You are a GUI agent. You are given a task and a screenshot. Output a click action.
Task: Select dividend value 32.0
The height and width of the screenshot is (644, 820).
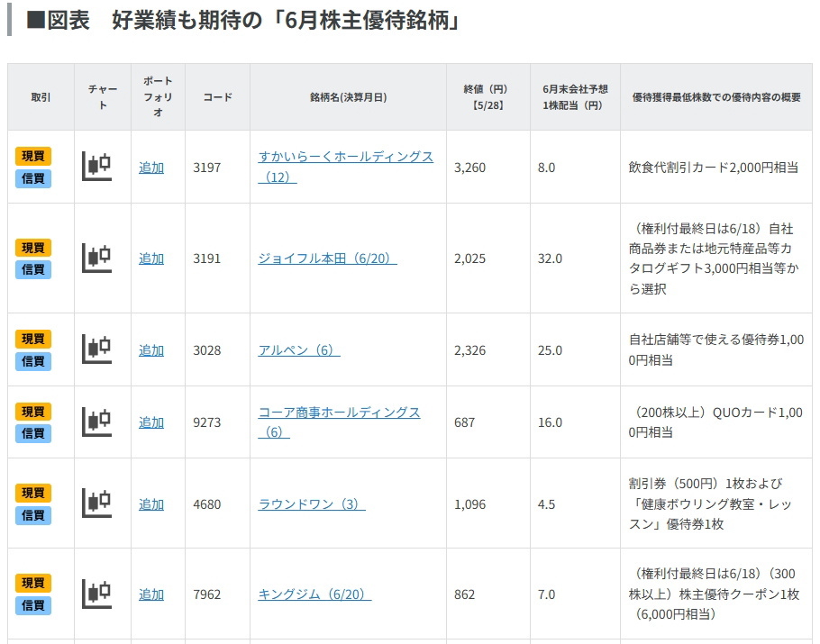click(x=551, y=259)
